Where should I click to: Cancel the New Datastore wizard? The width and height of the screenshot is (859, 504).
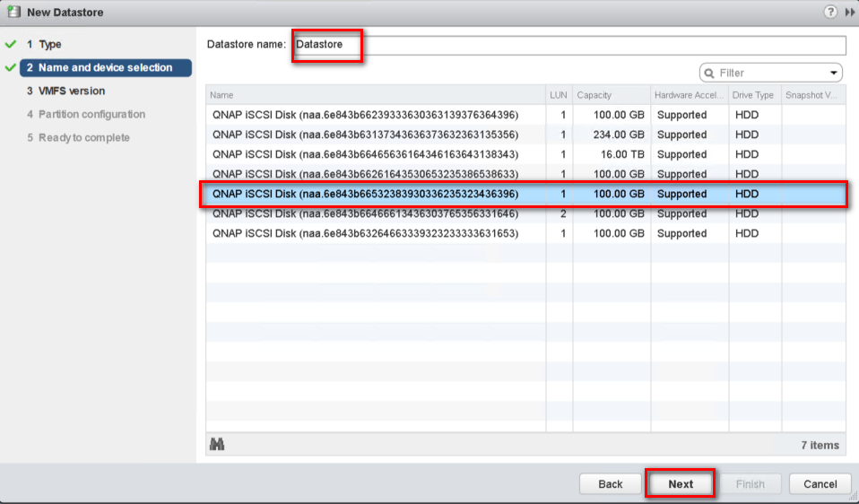(x=820, y=483)
